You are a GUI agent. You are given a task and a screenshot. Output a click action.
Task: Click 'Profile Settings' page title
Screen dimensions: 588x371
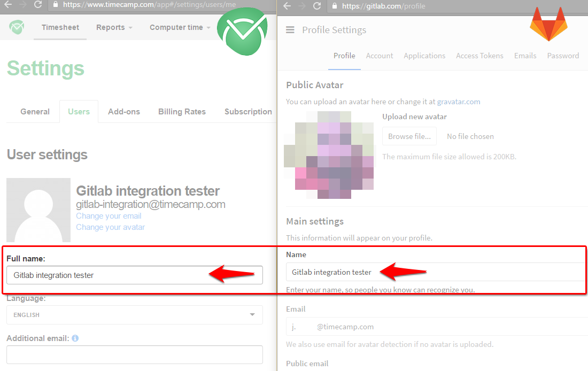pyautogui.click(x=334, y=29)
